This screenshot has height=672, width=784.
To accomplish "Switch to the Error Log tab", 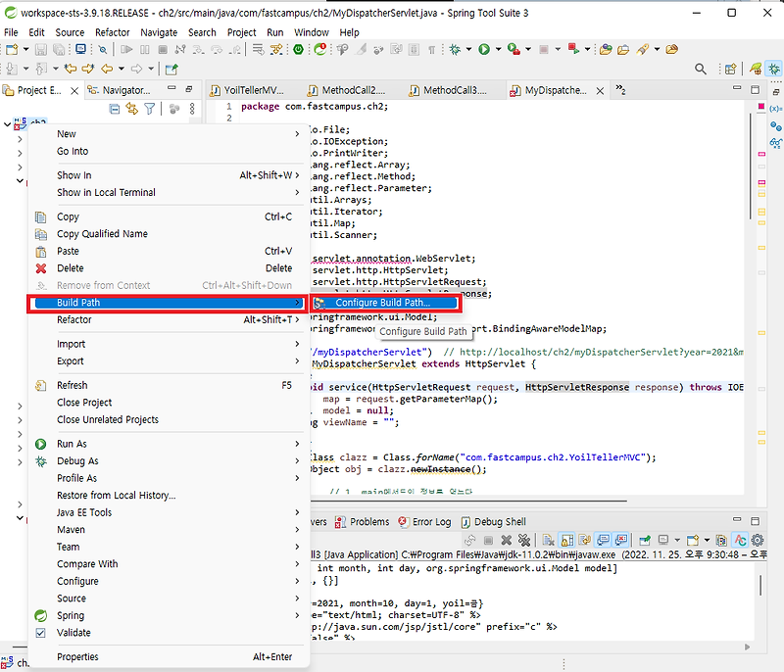I will [431, 522].
